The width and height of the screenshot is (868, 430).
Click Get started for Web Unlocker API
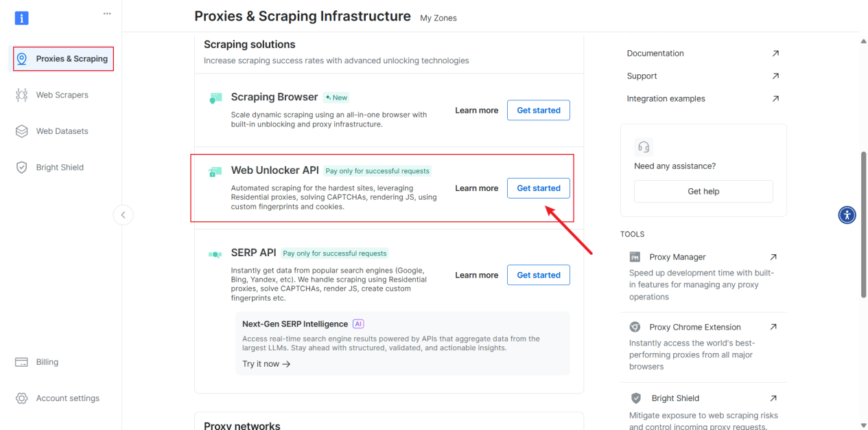tap(539, 188)
